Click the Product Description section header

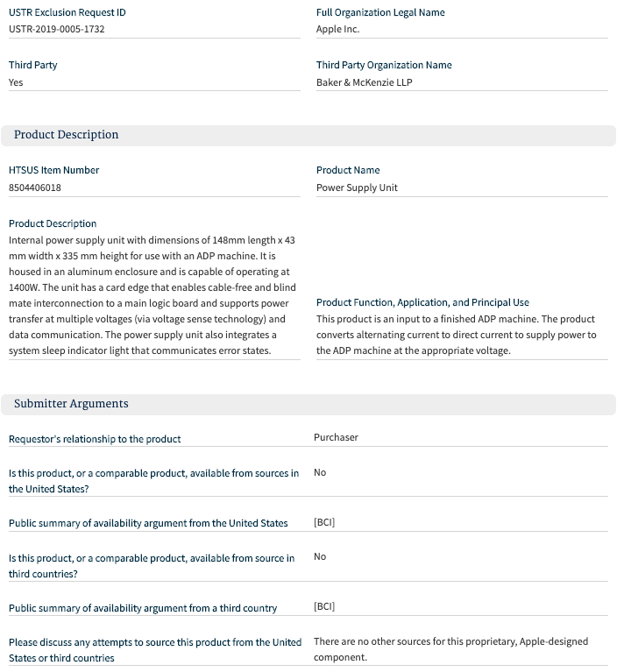click(66, 135)
